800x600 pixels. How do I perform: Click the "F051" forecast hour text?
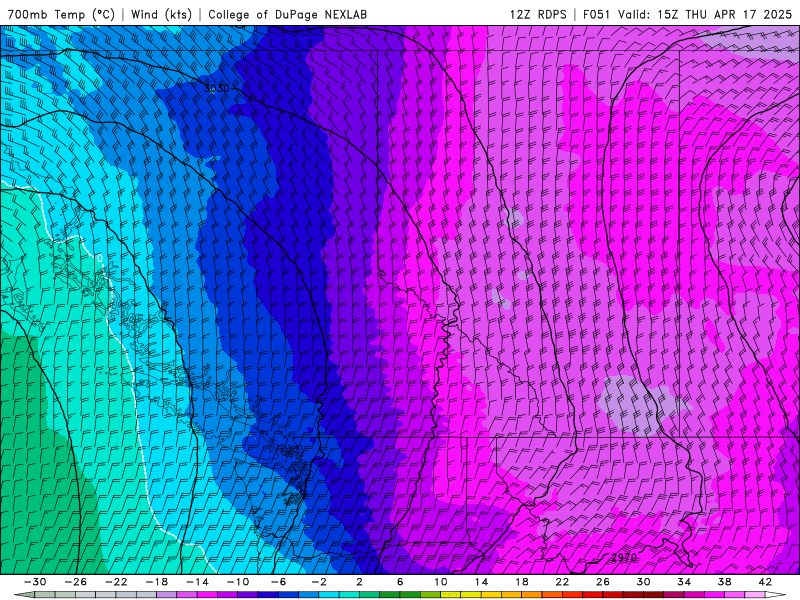597,14
